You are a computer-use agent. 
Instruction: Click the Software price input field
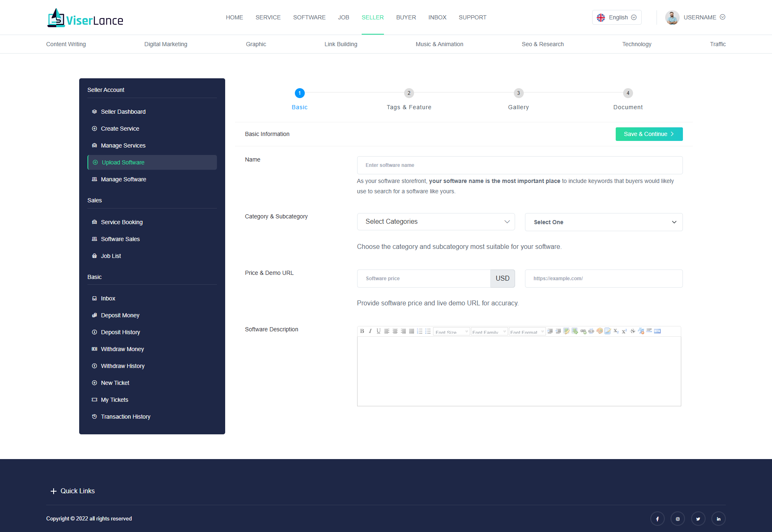point(424,279)
